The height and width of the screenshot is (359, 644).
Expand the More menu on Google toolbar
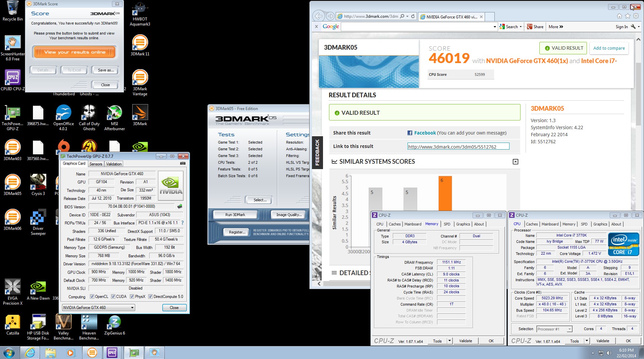pos(556,27)
